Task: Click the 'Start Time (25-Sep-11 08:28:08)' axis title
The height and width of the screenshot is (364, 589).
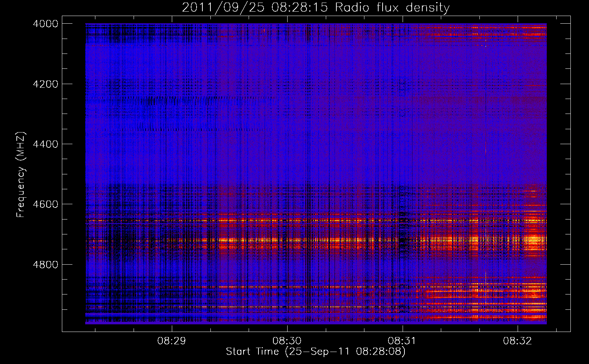Action: coord(316,352)
